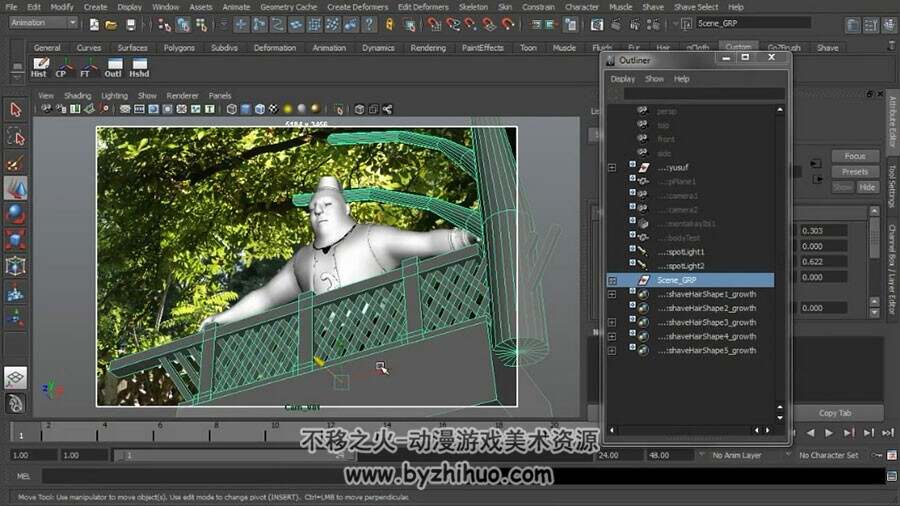
Task: Expand shaveHairShape1_growth in Outliner
Action: [x=612, y=294]
